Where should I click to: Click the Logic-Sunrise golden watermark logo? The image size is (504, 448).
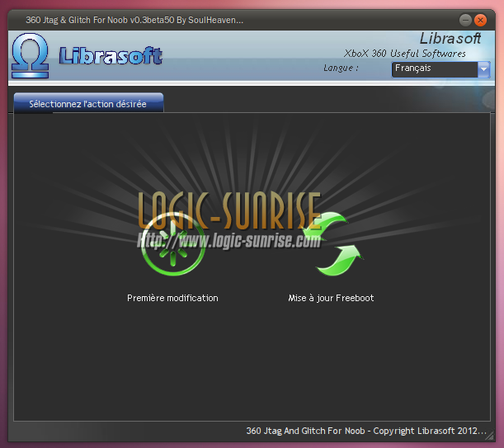(x=229, y=210)
